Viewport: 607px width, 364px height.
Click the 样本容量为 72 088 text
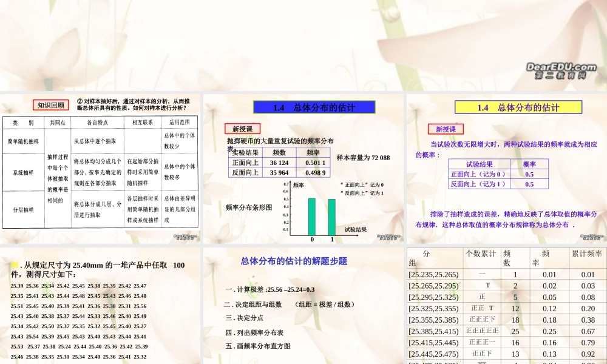pos(363,158)
